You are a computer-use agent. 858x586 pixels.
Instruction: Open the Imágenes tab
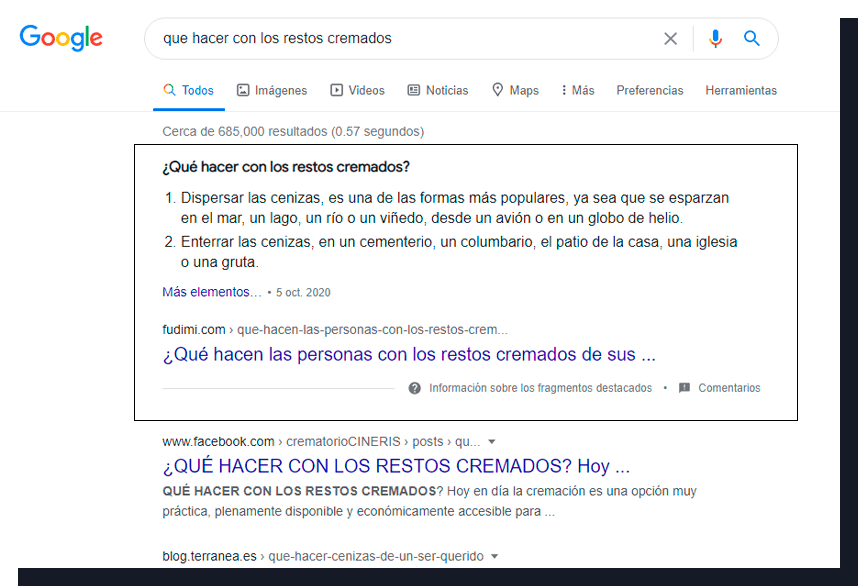[x=272, y=90]
